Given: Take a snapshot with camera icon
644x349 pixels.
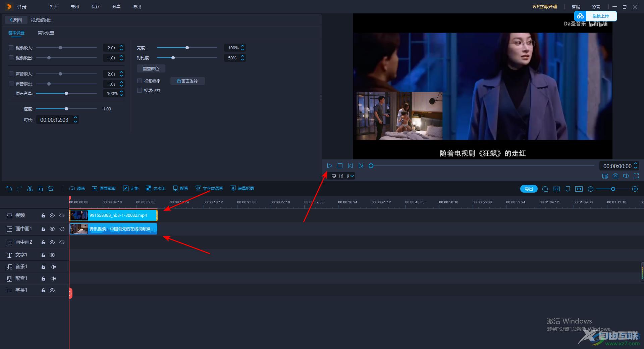Looking at the screenshot, I should pyautogui.click(x=615, y=176).
